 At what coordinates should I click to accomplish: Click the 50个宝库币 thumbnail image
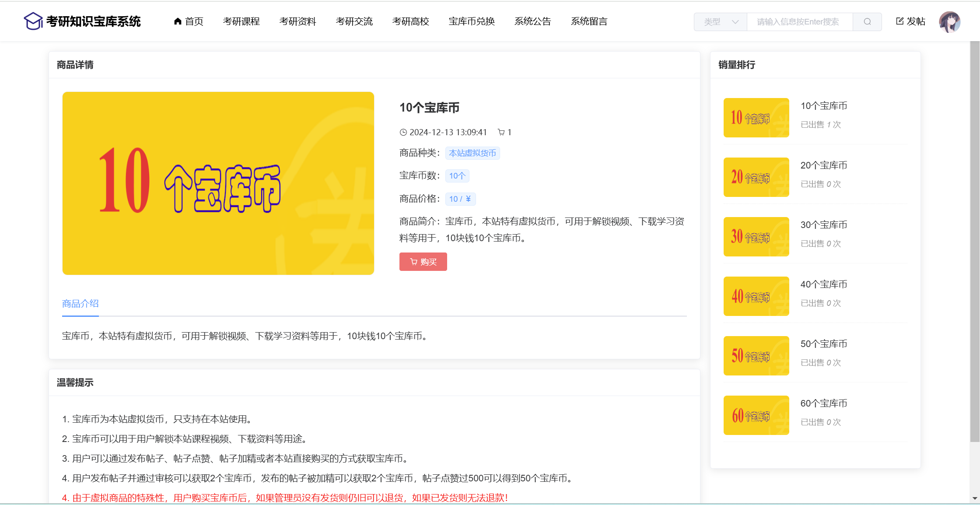point(756,356)
